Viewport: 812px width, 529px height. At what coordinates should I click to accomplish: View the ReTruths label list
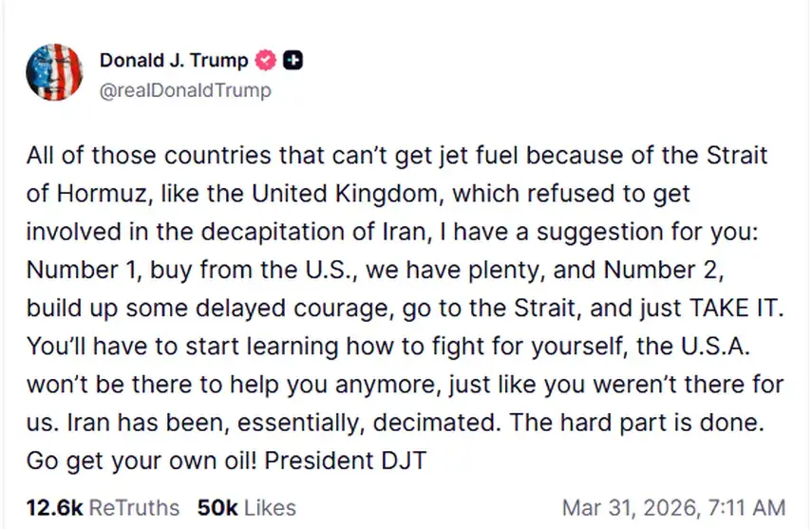click(132, 507)
